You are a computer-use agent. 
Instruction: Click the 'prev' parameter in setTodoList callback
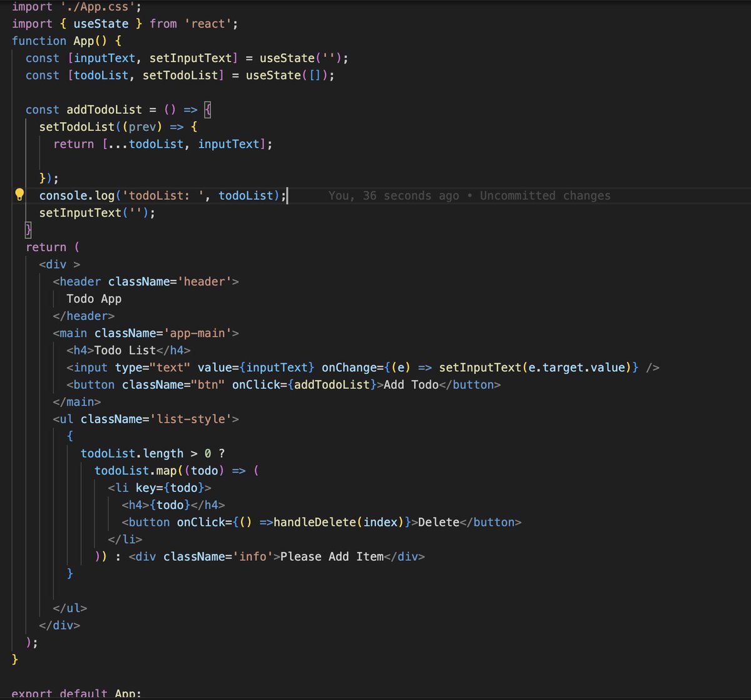tap(143, 127)
